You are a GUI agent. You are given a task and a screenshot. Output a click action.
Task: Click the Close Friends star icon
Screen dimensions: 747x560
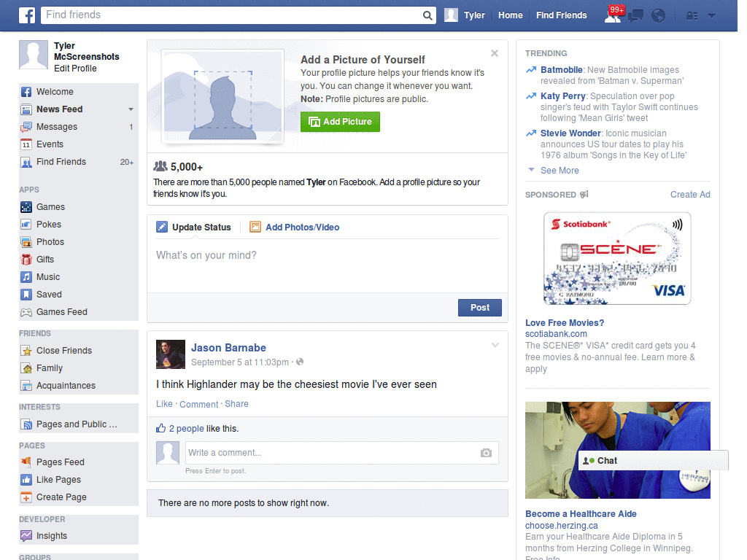26,351
